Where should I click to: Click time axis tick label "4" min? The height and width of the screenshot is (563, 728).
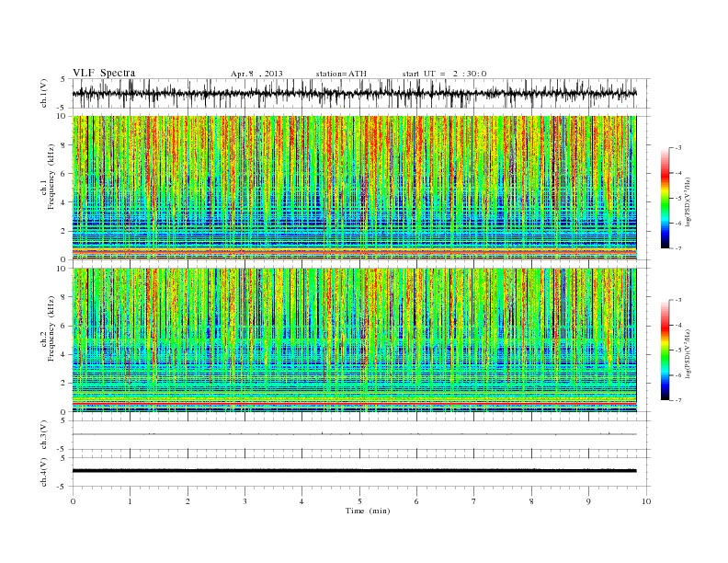point(301,501)
